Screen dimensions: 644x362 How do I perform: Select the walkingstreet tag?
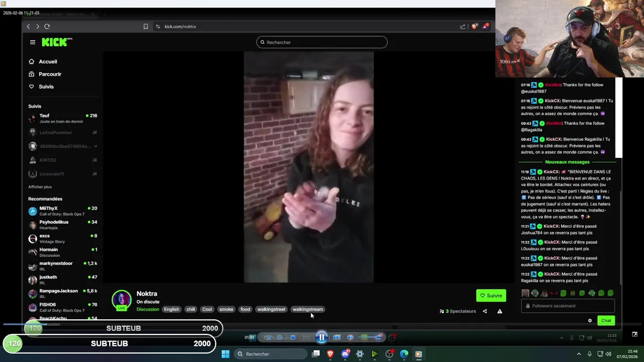tap(271, 309)
